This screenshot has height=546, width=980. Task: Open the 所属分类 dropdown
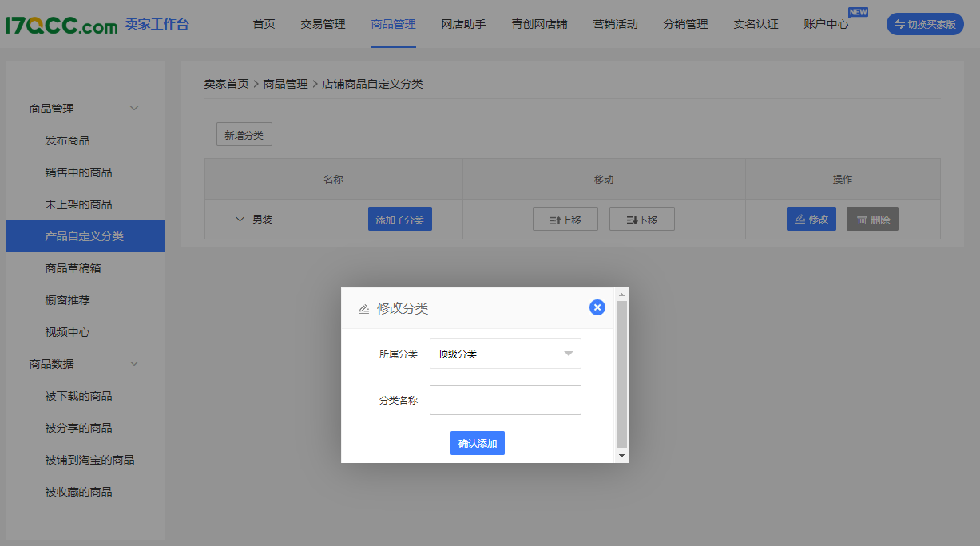coord(505,354)
